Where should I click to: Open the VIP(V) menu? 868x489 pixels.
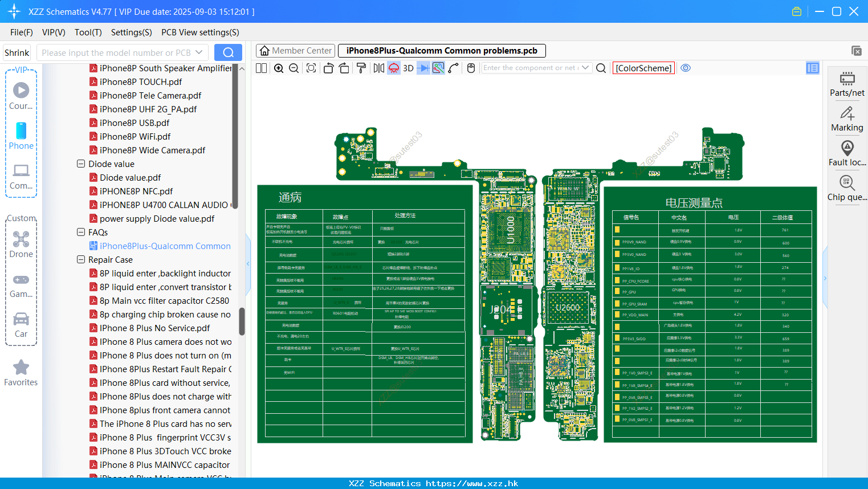(x=54, y=32)
